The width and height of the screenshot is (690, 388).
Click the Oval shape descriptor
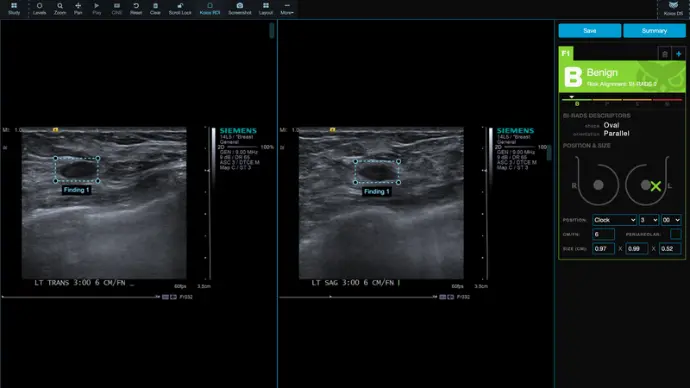(x=611, y=125)
